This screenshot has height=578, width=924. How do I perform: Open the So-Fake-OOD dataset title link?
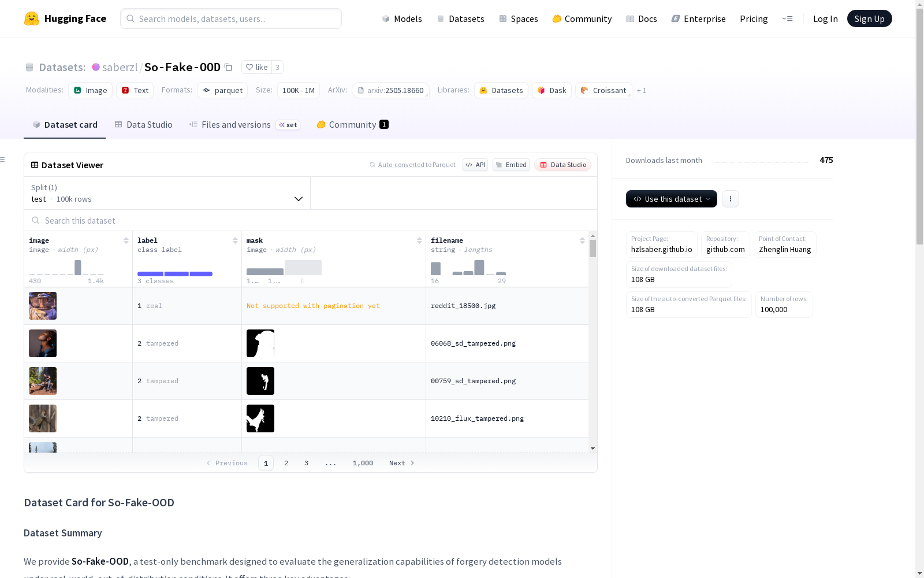click(182, 67)
